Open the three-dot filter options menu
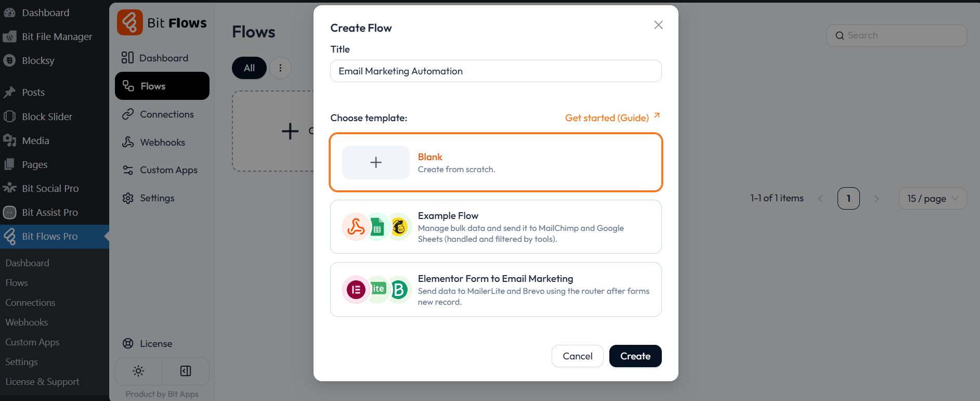This screenshot has height=401, width=980. (280, 68)
